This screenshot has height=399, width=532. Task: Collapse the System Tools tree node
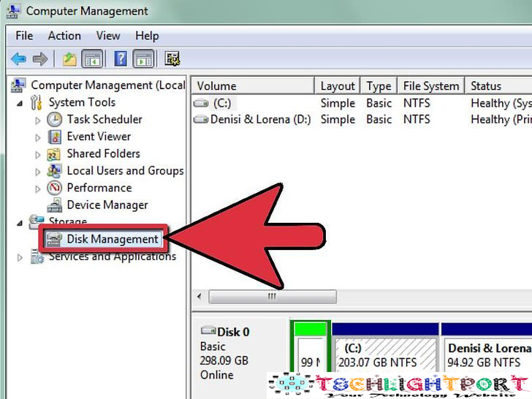20,103
